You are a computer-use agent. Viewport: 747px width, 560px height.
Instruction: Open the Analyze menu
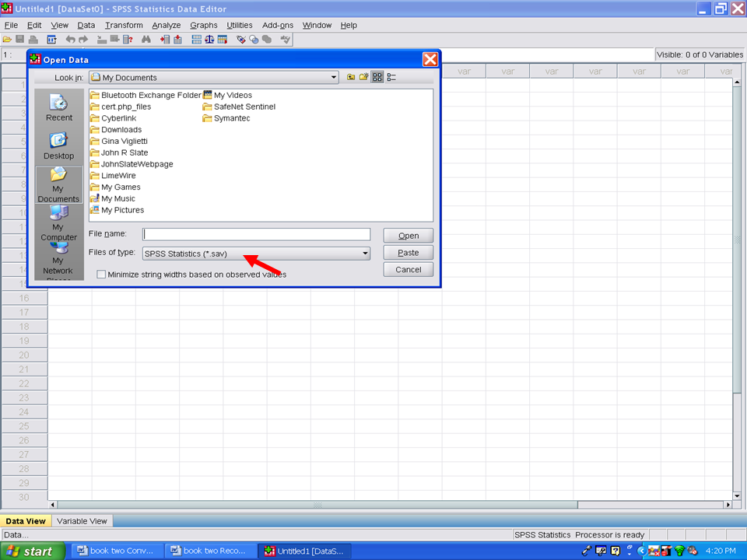[x=167, y=25]
